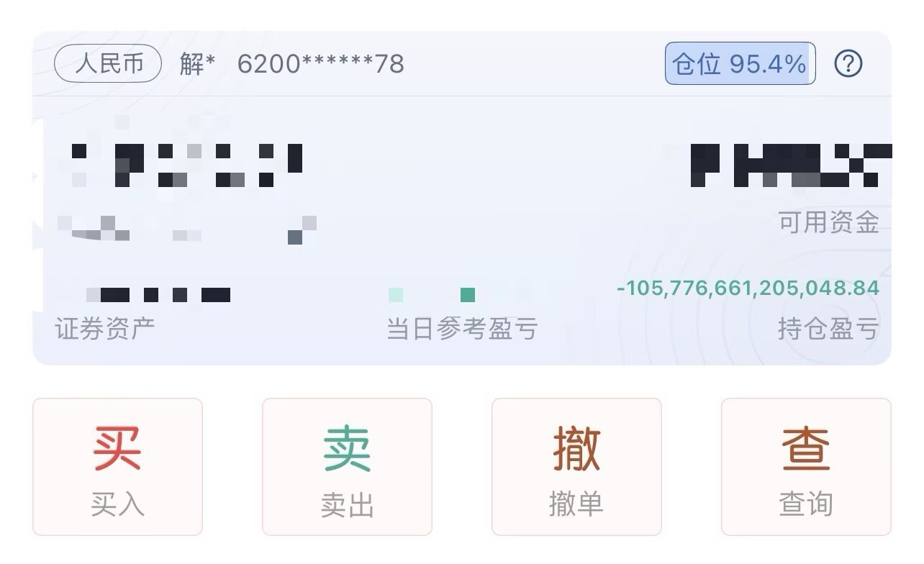
Task: Click the 查询 label text
Action: (x=806, y=505)
